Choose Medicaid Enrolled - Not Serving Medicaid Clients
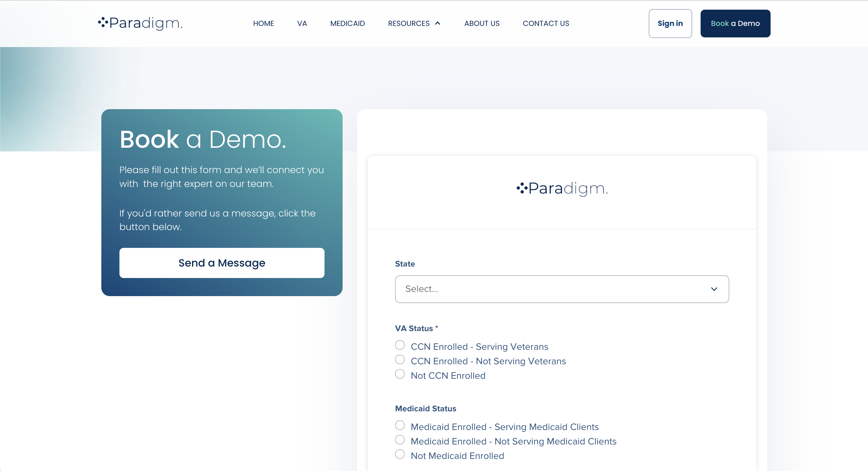The width and height of the screenshot is (868, 471). (400, 440)
